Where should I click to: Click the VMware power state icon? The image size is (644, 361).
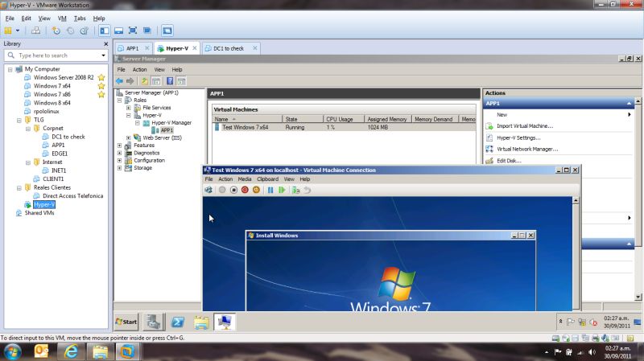[8, 31]
